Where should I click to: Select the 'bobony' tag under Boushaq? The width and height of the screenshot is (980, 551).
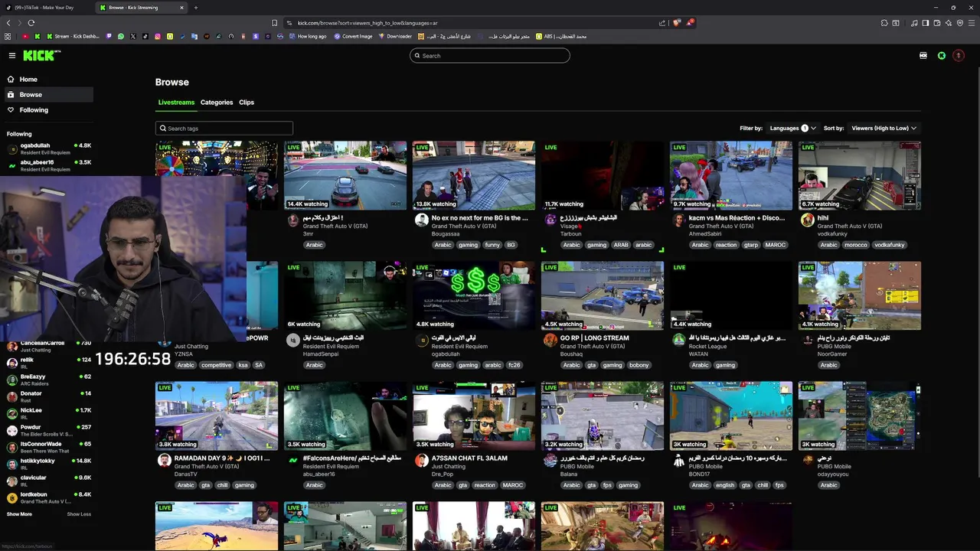pyautogui.click(x=639, y=365)
